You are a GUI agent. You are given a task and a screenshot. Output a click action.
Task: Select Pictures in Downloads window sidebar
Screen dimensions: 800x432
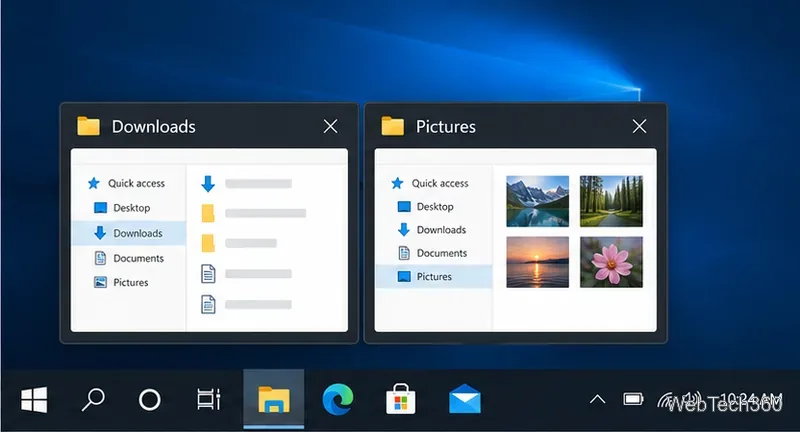(121, 282)
